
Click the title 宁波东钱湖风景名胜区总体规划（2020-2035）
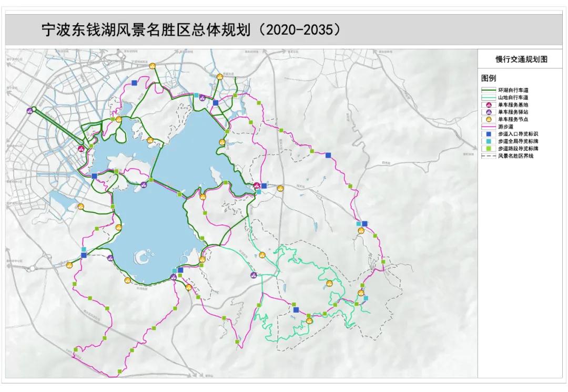(x=192, y=29)
